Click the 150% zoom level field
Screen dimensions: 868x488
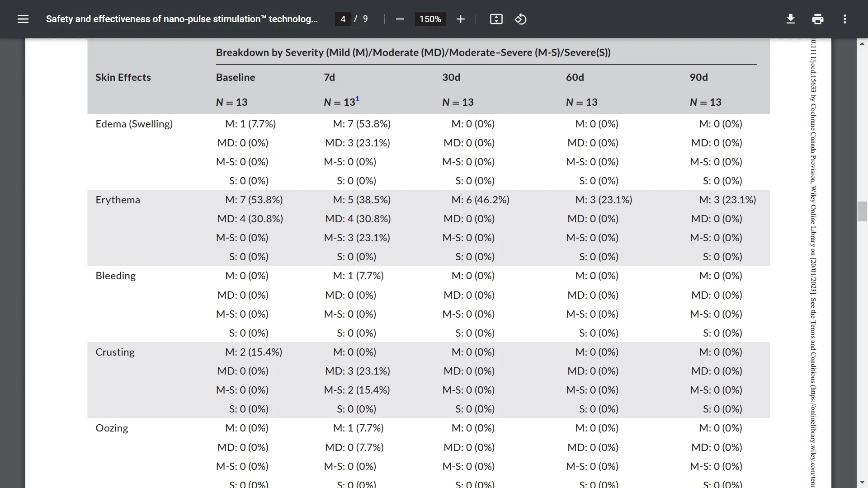[430, 19]
